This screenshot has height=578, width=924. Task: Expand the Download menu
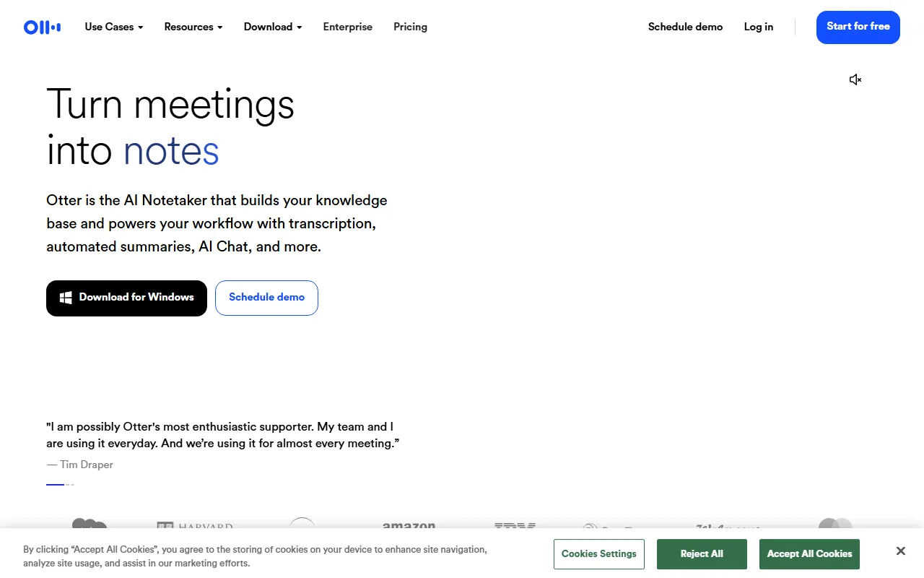coord(272,27)
